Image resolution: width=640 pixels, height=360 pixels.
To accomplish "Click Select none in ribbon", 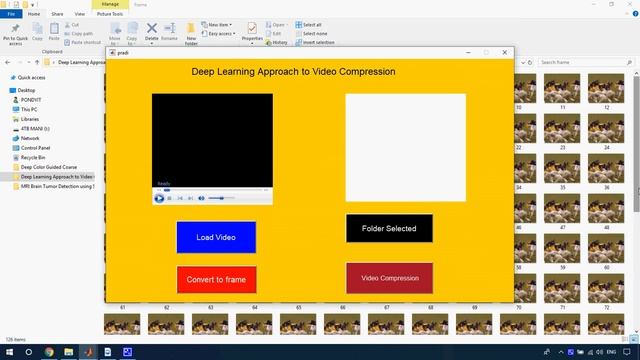I will point(311,33).
